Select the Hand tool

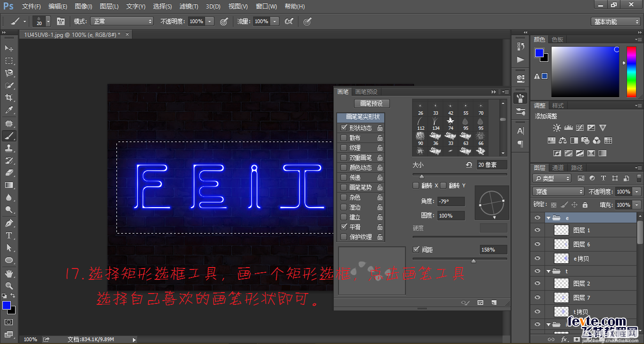tap(9, 273)
